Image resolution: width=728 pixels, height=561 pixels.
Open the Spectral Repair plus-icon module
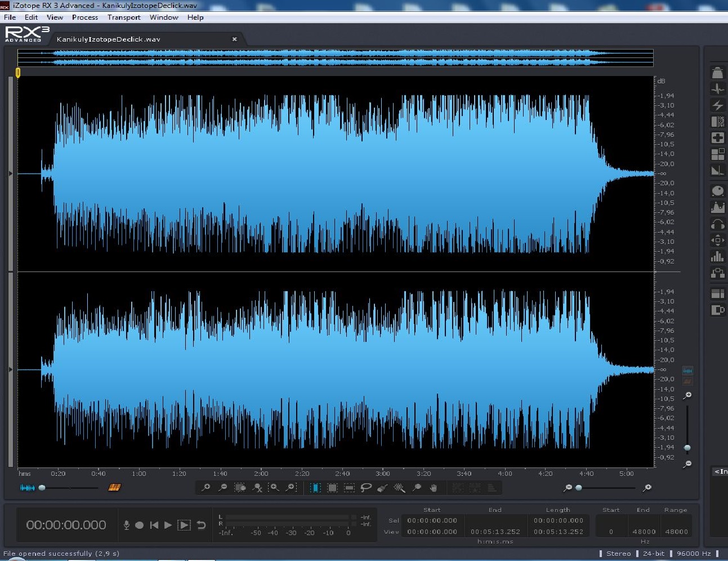pyautogui.click(x=718, y=138)
